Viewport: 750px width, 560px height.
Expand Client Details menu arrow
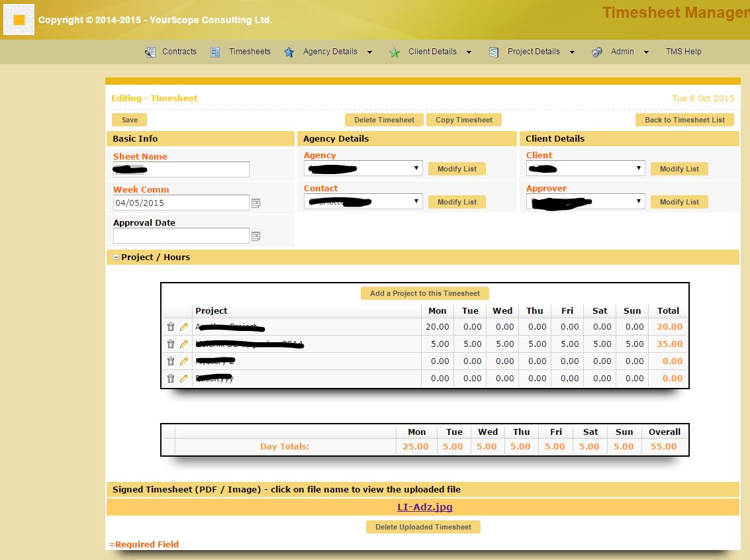click(469, 52)
